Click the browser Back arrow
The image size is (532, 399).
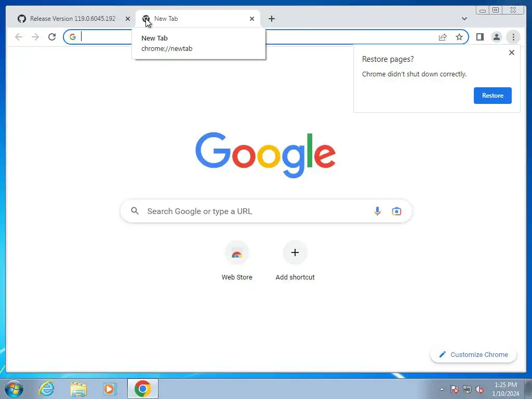coord(19,37)
